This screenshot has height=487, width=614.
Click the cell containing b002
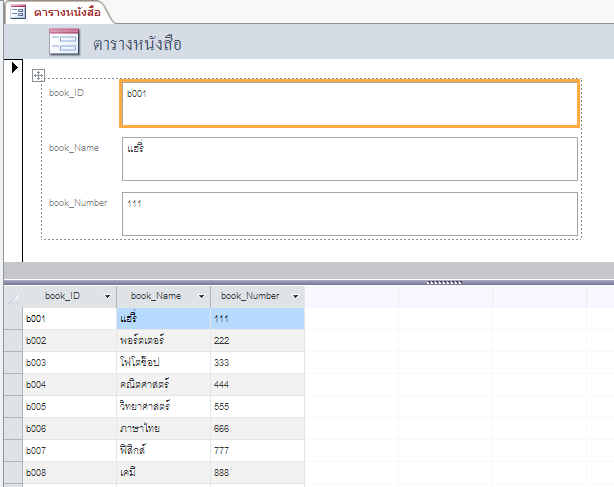tap(68, 340)
